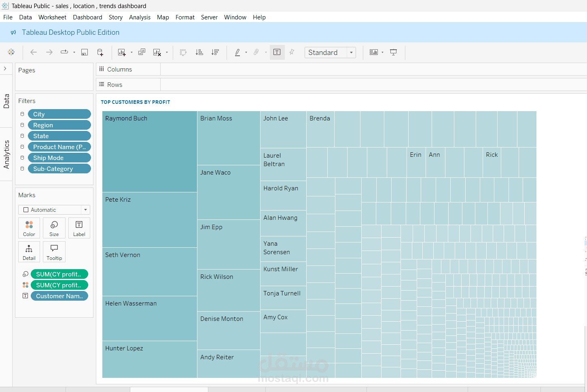Click the Sort Ascending icon
Image resolution: width=587 pixels, height=392 pixels.
click(x=199, y=52)
